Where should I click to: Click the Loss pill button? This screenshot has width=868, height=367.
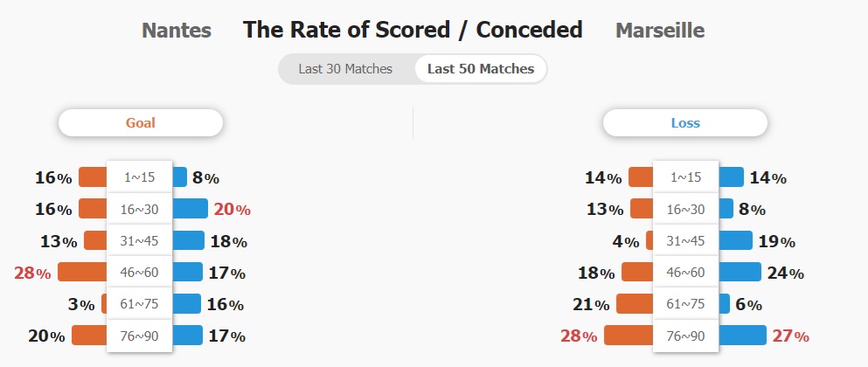[685, 123]
